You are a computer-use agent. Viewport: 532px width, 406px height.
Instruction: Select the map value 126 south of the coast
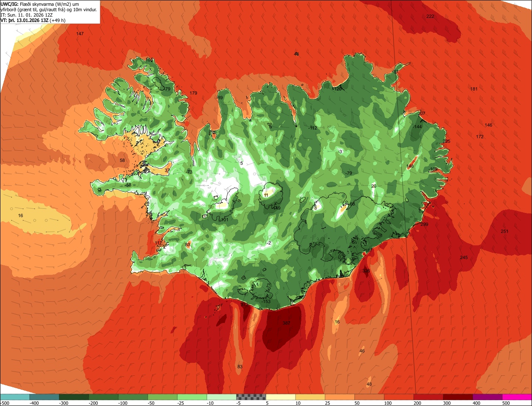pyautogui.click(x=366, y=271)
